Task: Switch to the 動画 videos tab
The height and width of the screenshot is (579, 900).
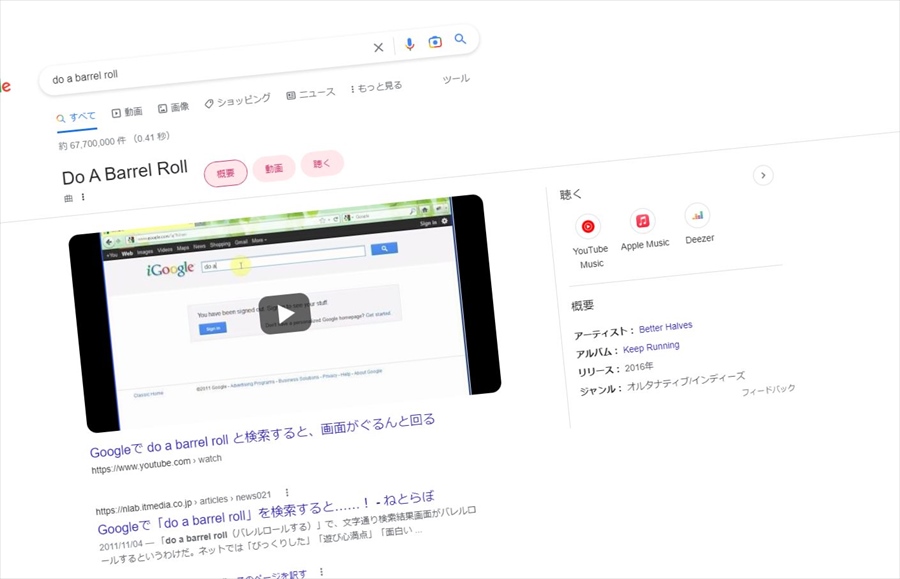Action: click(x=127, y=112)
